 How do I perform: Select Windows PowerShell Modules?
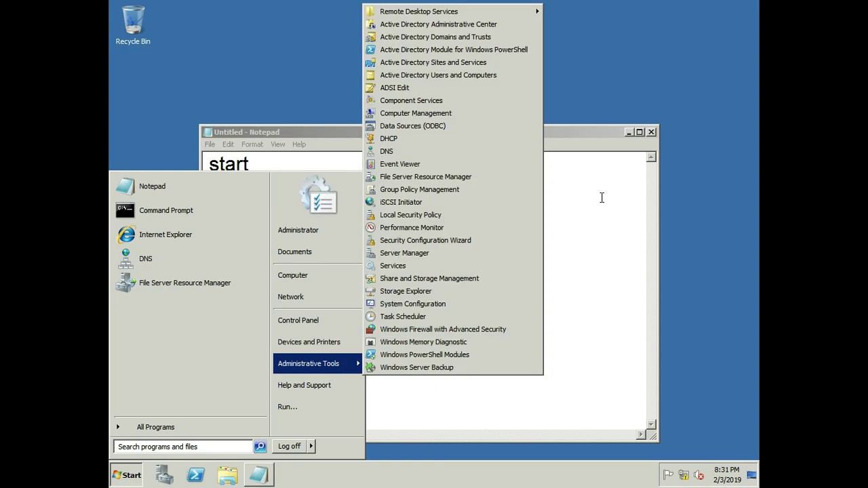point(453,354)
